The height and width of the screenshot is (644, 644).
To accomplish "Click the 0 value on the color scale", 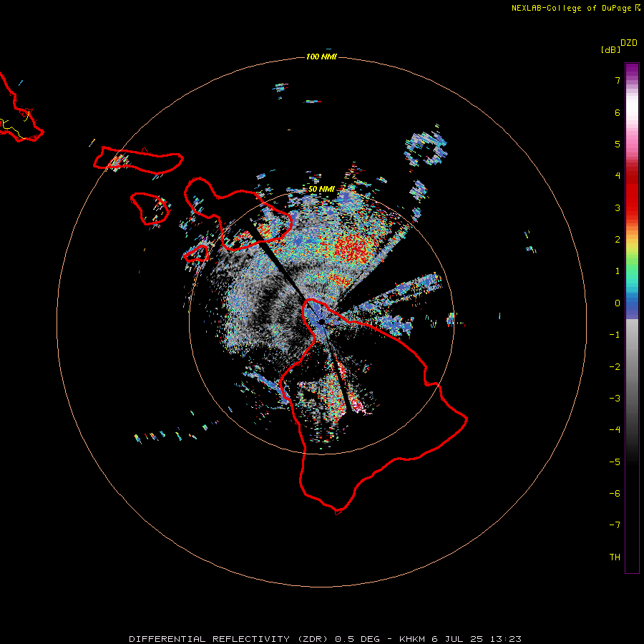I will coord(618,303).
